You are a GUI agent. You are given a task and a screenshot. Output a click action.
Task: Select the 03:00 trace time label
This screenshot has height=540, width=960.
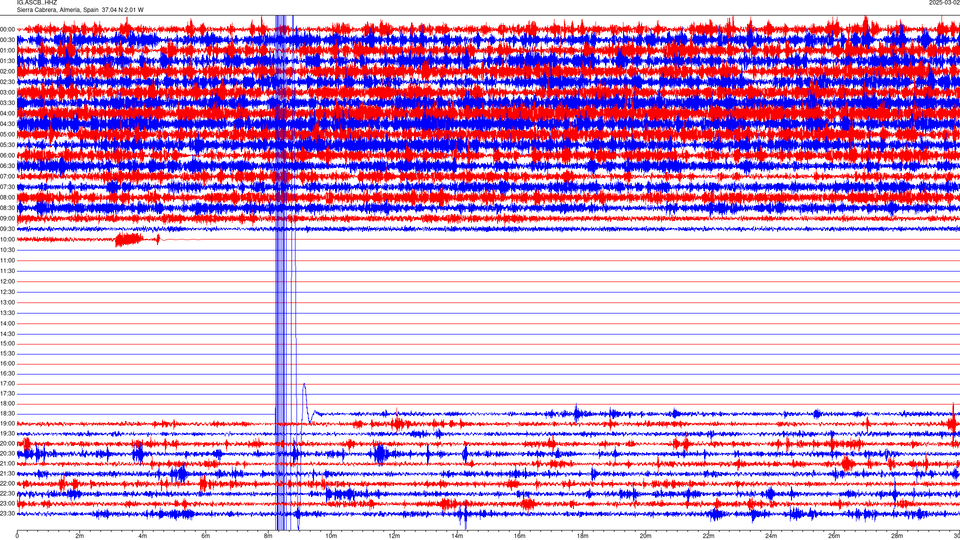[7, 92]
